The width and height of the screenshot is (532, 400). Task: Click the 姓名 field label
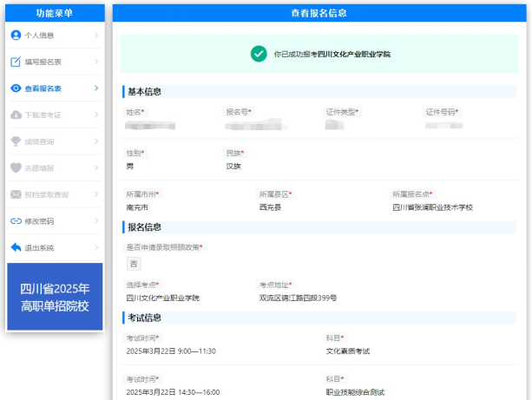coord(135,112)
